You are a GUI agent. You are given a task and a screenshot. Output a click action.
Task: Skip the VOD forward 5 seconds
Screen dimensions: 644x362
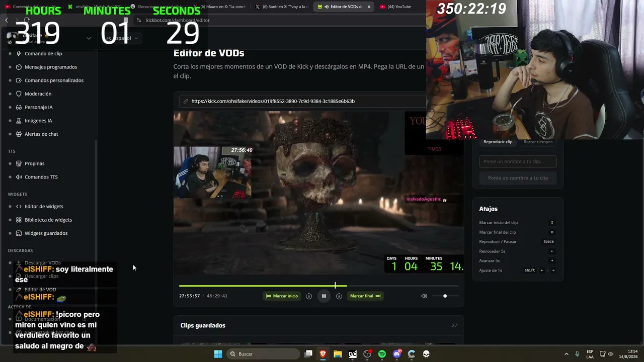tap(339, 296)
